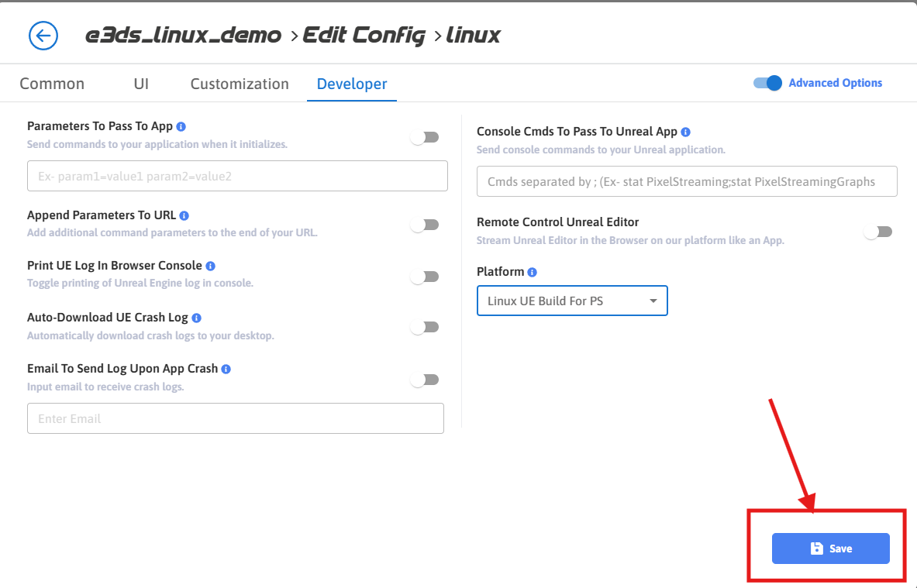Toggle Print UE Log In Browser Console
This screenshot has width=917, height=588.
[x=425, y=277]
